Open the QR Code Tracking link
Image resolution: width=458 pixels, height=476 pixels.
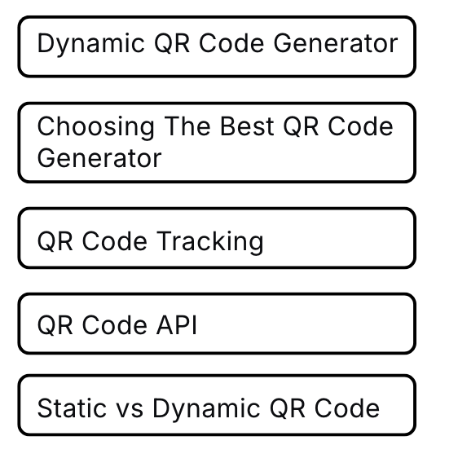point(217,238)
